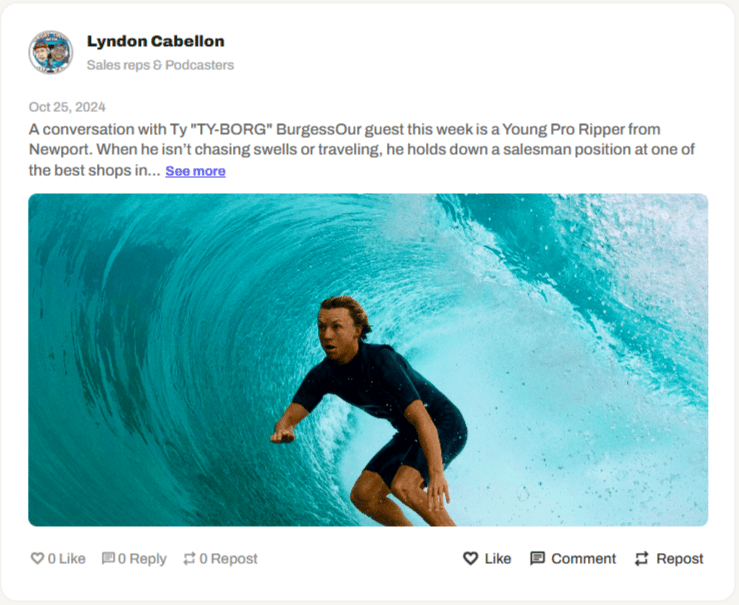This screenshot has height=605, width=739.
Task: Expand the post with See more
Action: point(195,171)
